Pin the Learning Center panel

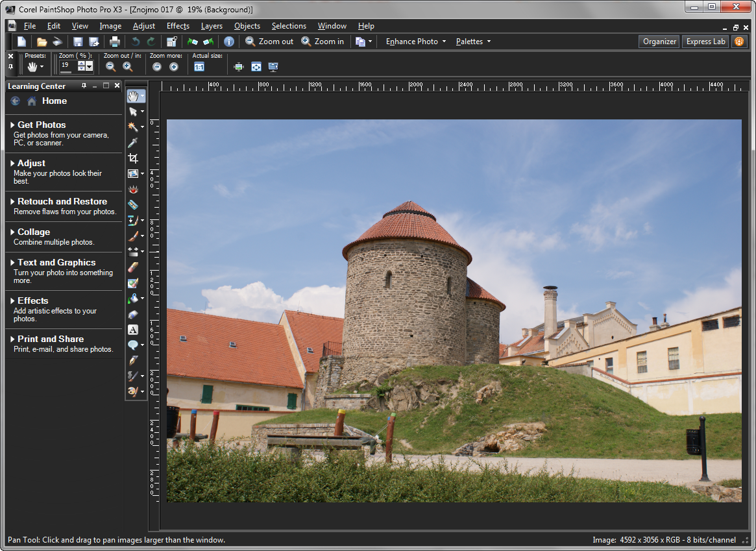click(83, 85)
